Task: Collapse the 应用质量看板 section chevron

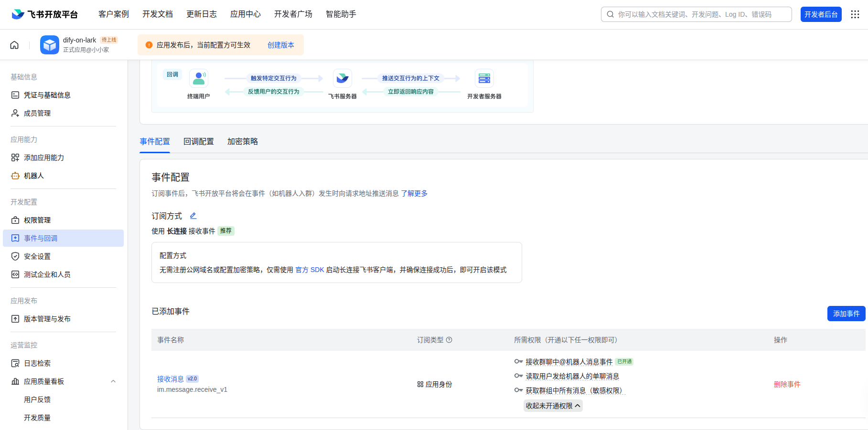Action: tap(113, 381)
